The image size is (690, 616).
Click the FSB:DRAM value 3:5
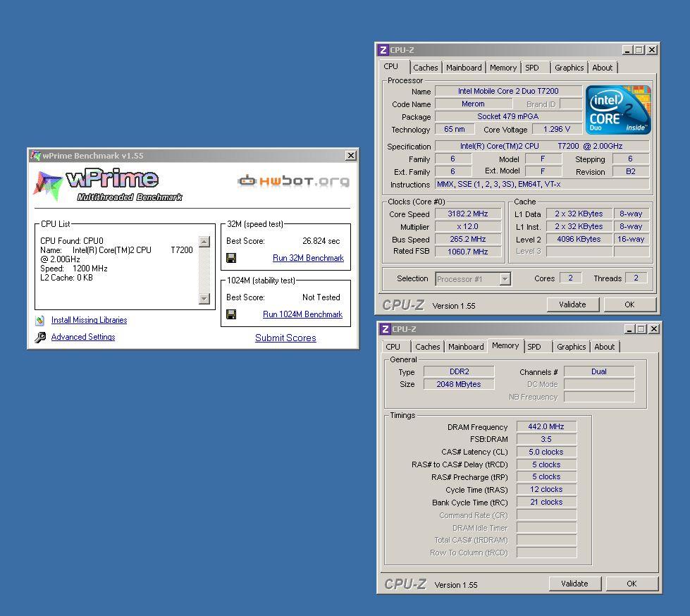coord(546,439)
